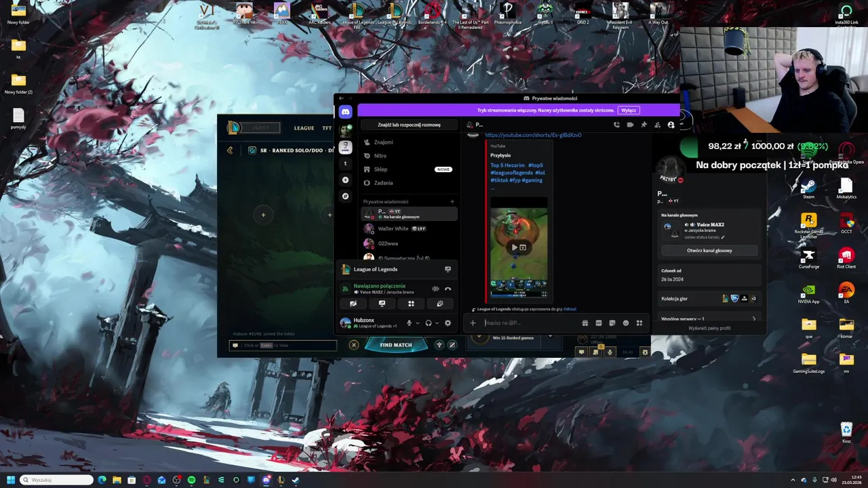Deafen Discord headphones
The width and height of the screenshot is (868, 488).
click(x=429, y=323)
